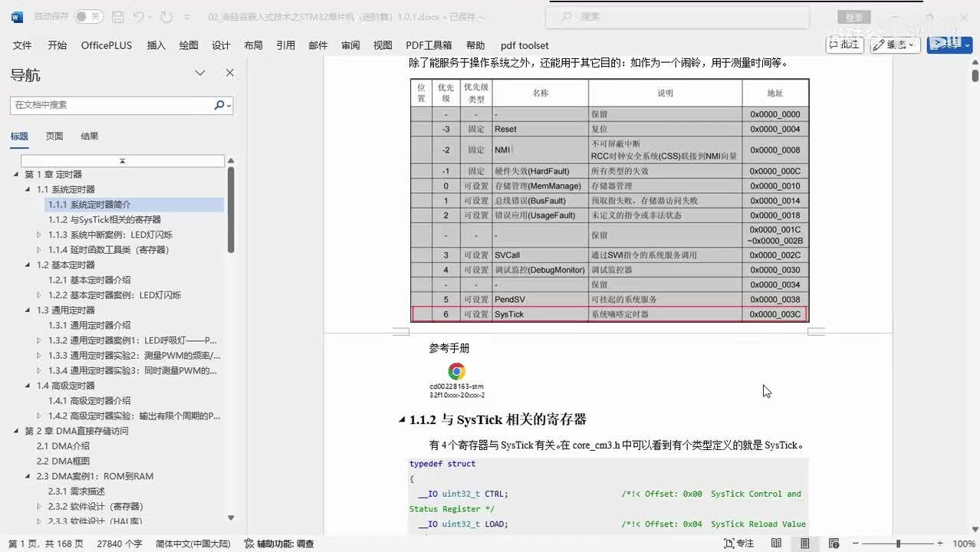Click the 简体中文(中国大陆) language indicator
The width and height of the screenshot is (980, 552).
coord(192,544)
